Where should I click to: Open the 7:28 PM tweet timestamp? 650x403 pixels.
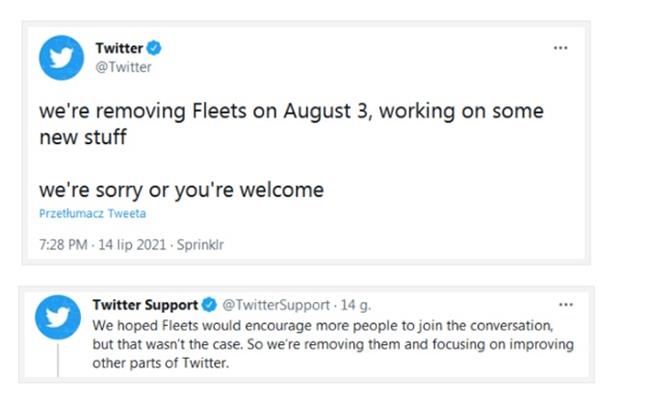click(60, 244)
